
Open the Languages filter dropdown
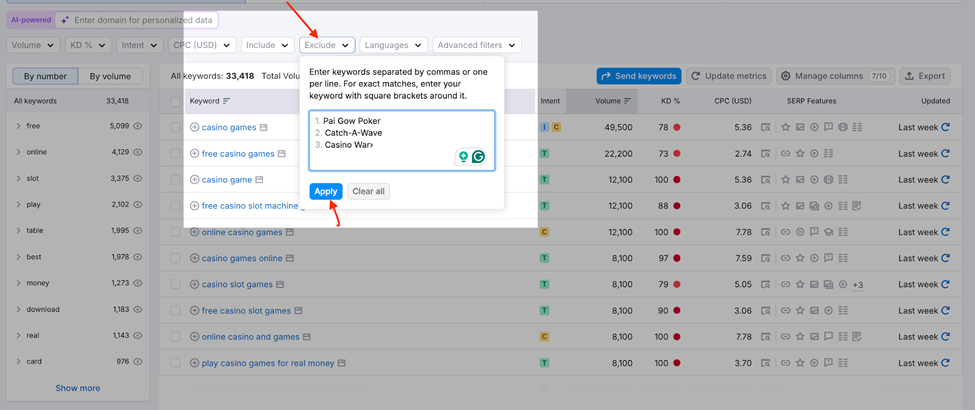click(x=394, y=45)
